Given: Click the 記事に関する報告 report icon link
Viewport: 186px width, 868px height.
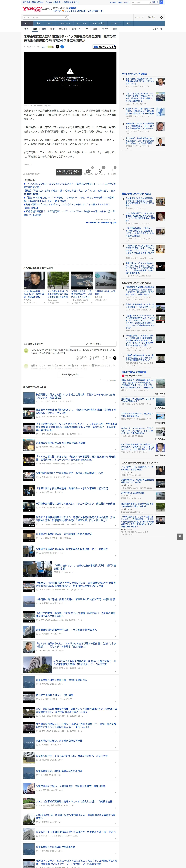Looking at the screenshot, I should (x=32, y=174).
